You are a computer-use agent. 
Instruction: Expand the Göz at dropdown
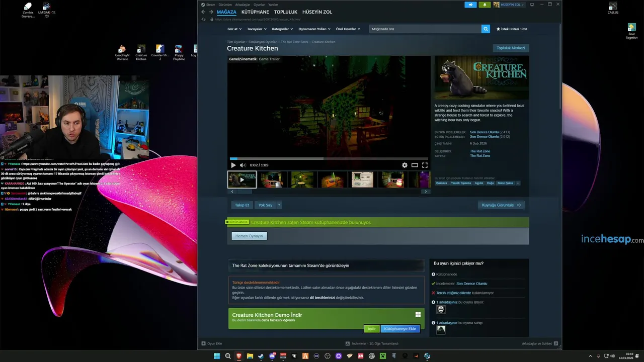point(234,29)
